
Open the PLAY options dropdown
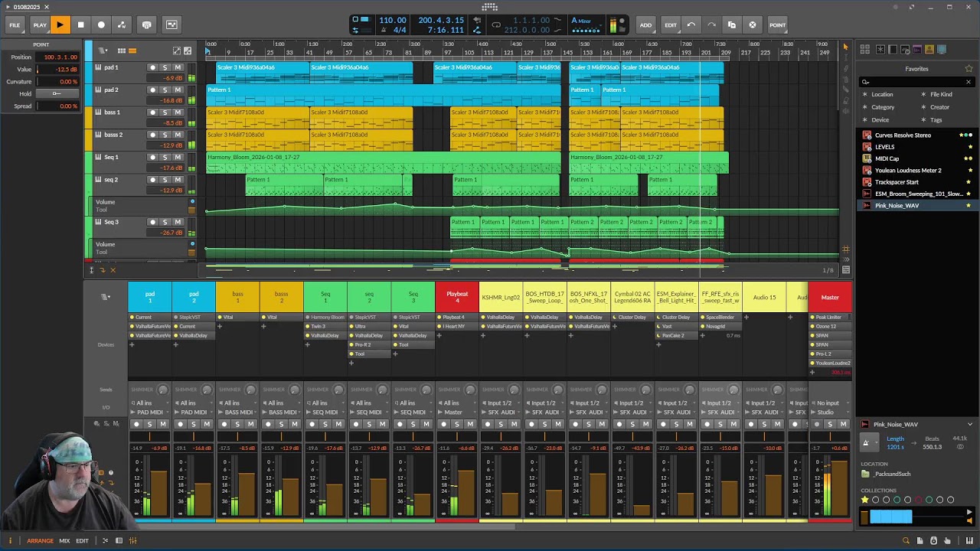(40, 24)
